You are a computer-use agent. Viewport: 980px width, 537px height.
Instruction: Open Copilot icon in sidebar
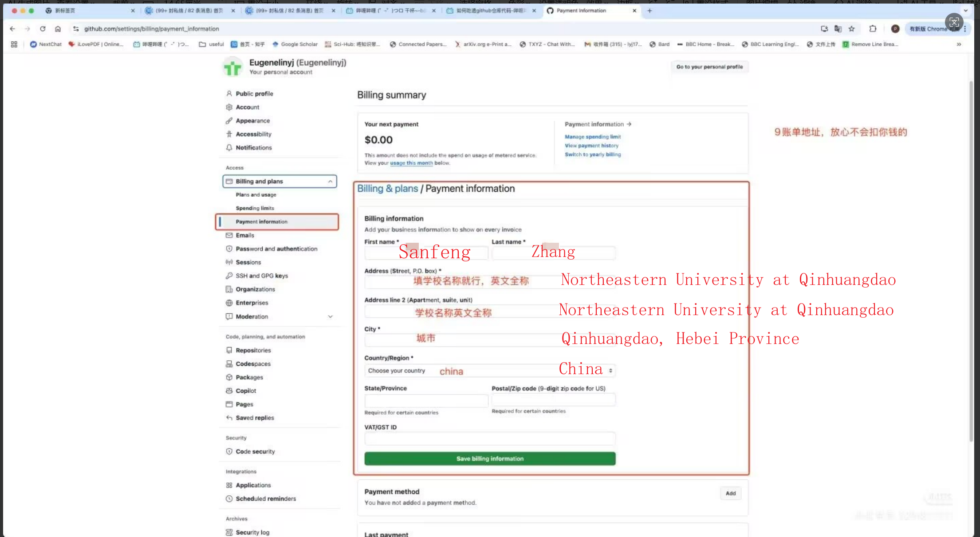coord(229,391)
